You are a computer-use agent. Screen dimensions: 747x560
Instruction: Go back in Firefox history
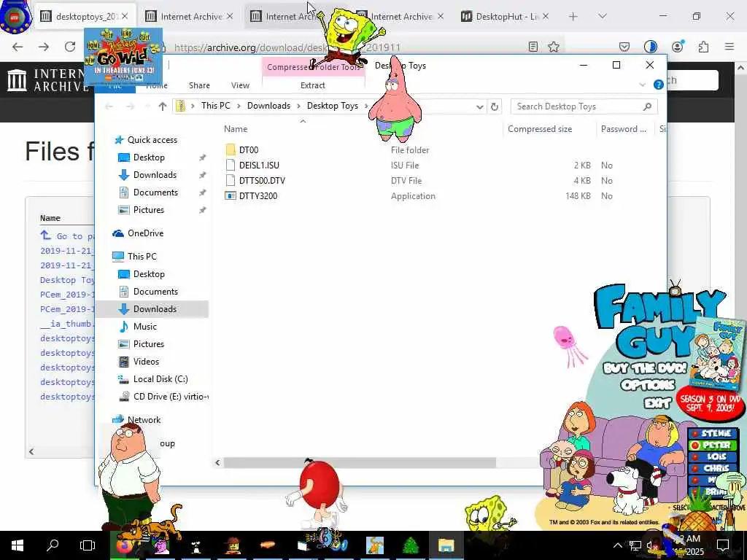tap(18, 47)
